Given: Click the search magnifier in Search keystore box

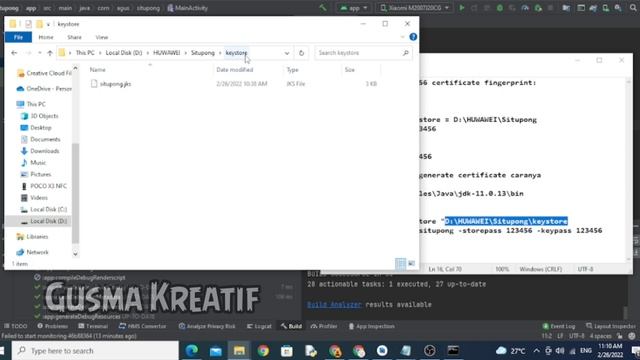Looking at the screenshot, I should 405,53.
